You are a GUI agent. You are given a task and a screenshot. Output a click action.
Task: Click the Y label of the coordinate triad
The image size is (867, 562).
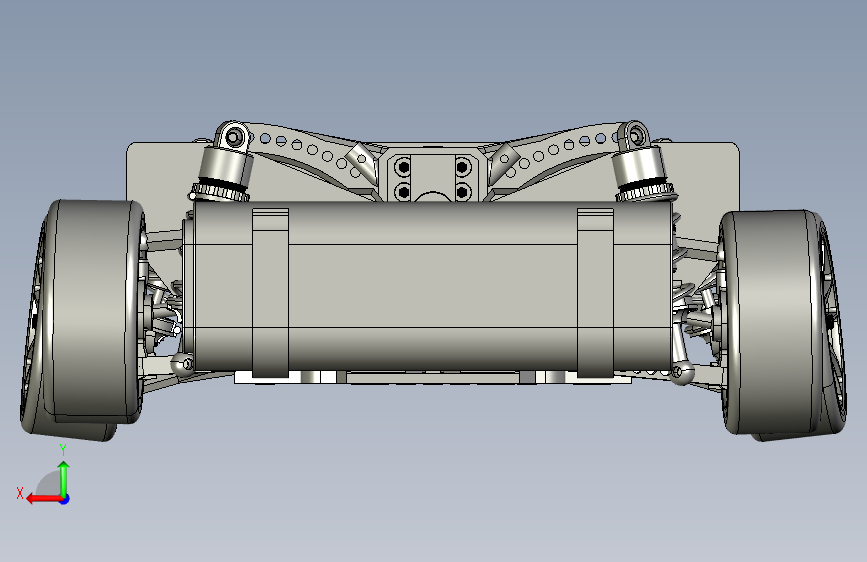[63, 450]
